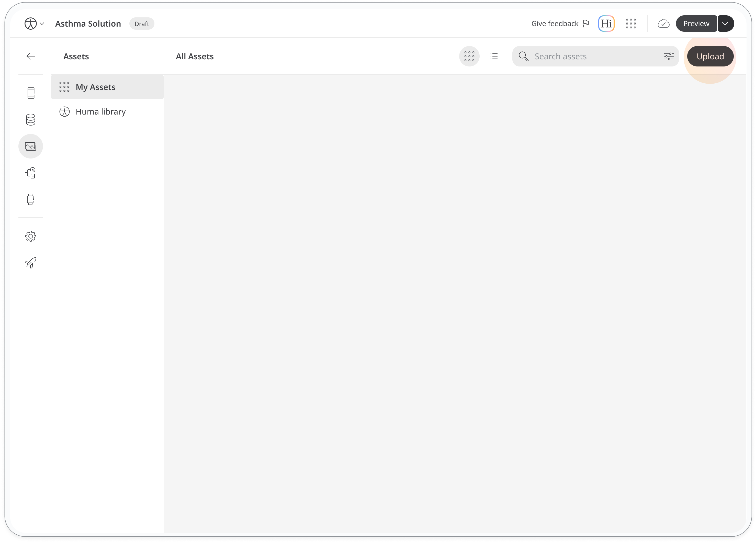Open the smartwatch devices icon
Image resolution: width=756 pixels, height=543 pixels.
[x=31, y=200]
